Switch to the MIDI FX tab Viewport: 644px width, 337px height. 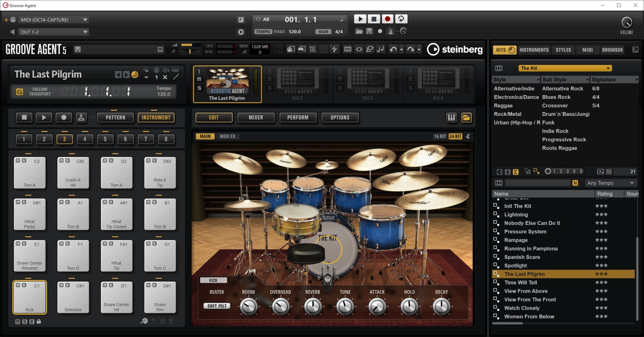[227, 136]
